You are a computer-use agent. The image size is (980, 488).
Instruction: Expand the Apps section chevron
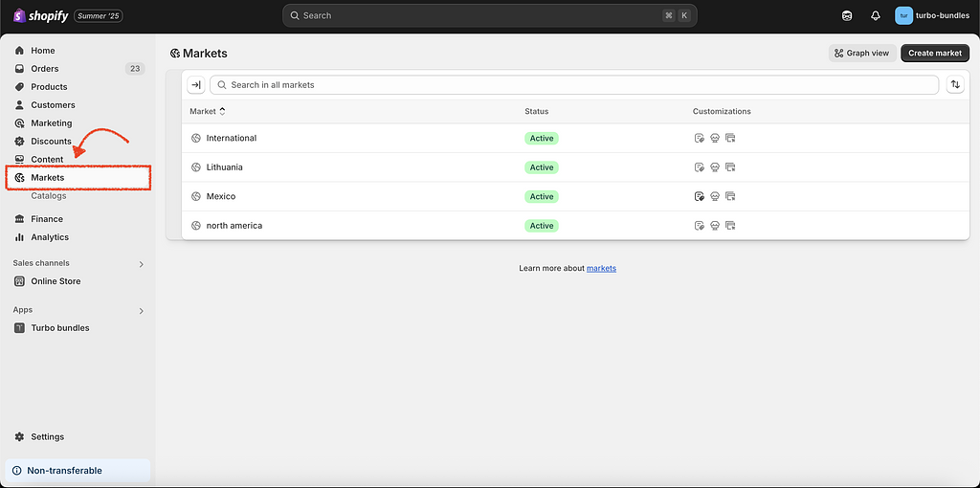tap(142, 311)
